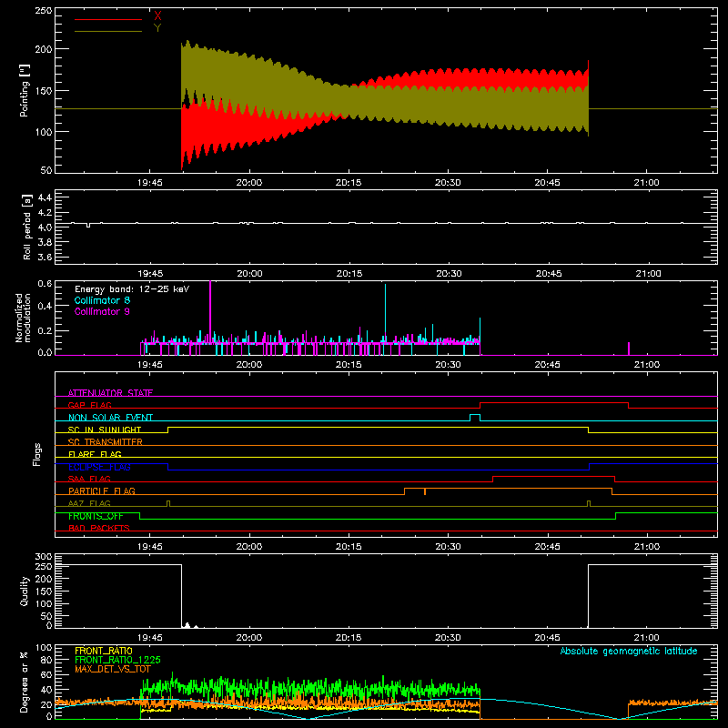Click the 19:45 time label below modulation plot
Image resolution: width=728 pixels, height=728 pixels.
pos(150,365)
